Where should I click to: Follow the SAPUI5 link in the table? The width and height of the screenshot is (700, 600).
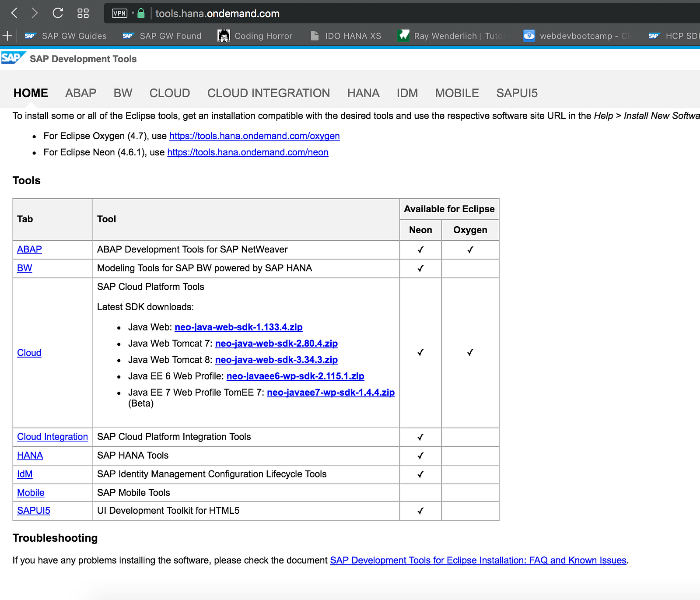(x=34, y=511)
